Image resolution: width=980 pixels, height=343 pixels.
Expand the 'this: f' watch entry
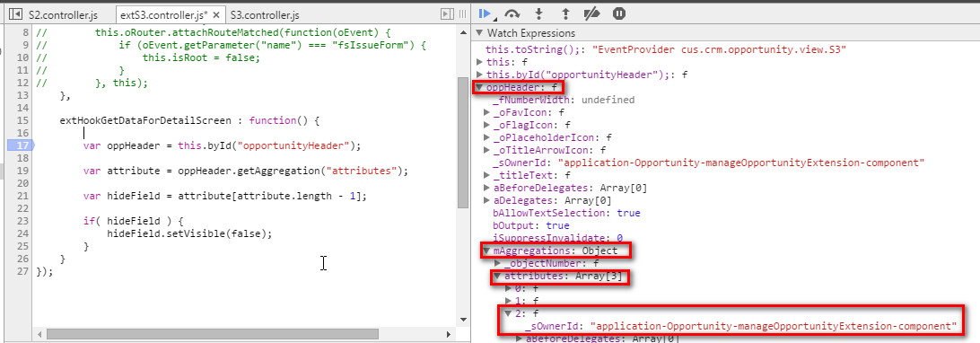479,62
